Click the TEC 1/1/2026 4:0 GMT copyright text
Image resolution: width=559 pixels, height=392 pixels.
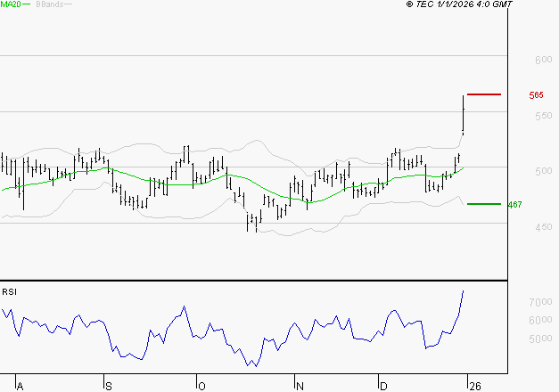click(459, 4)
